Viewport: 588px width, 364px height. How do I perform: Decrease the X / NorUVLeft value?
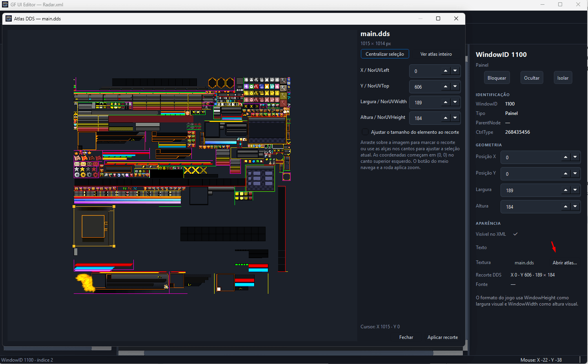tap(455, 71)
